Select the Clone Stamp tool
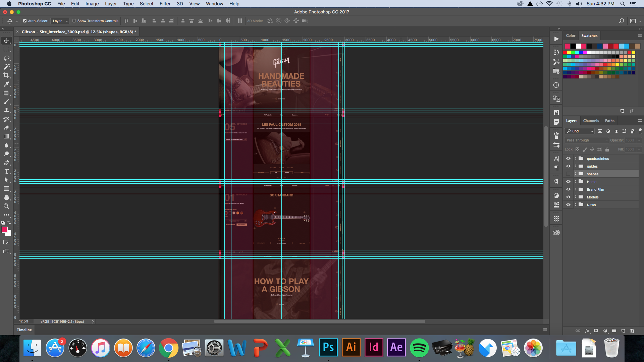 6,110
